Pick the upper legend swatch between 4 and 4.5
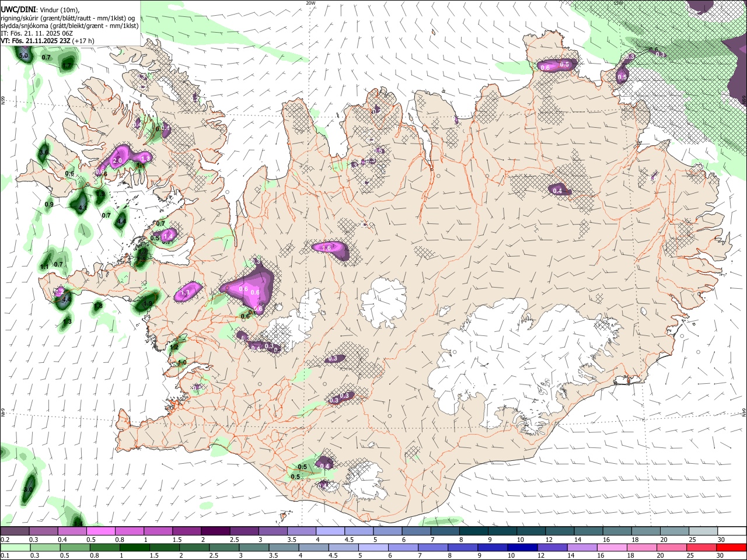Screen dimensions: 747x560 coord(330,531)
